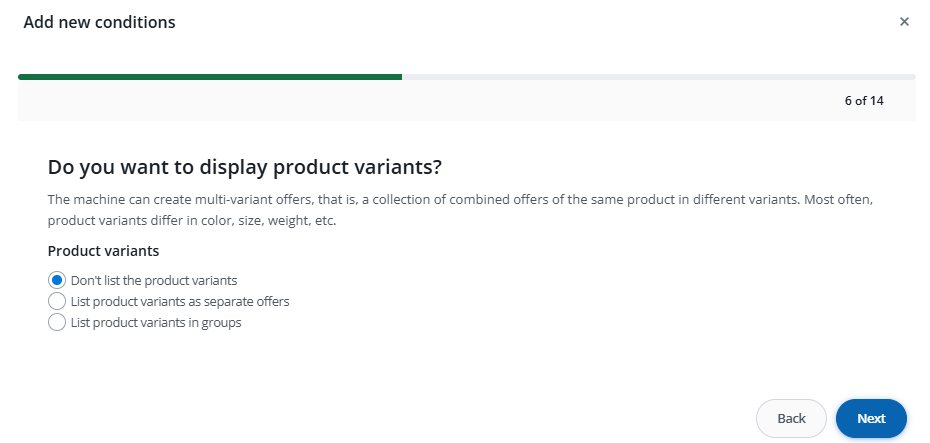Click the "Add new conditions" dialog title
This screenshot has width=930, height=443.
pos(99,22)
